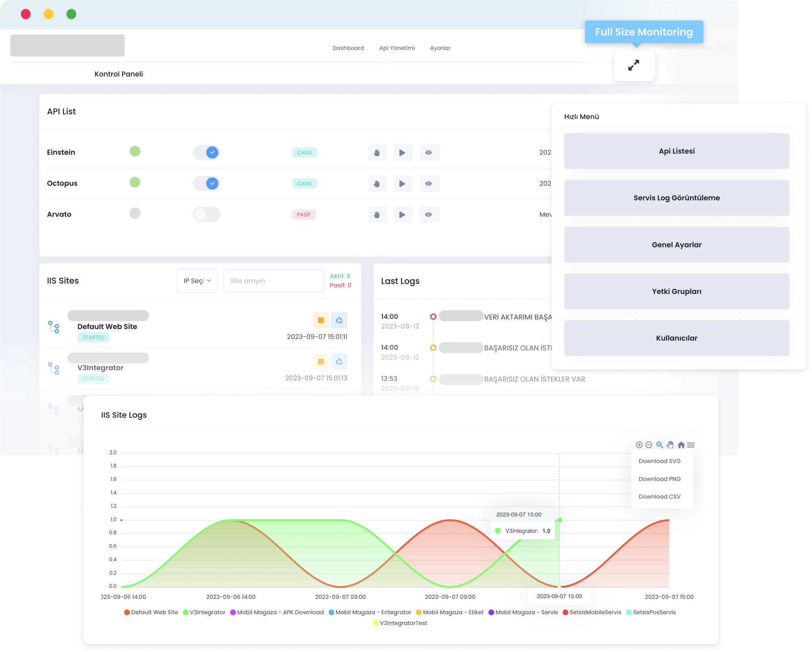Select the chart panning hand tool
Image resolution: width=812 pixels, height=652 pixels.
tap(670, 445)
